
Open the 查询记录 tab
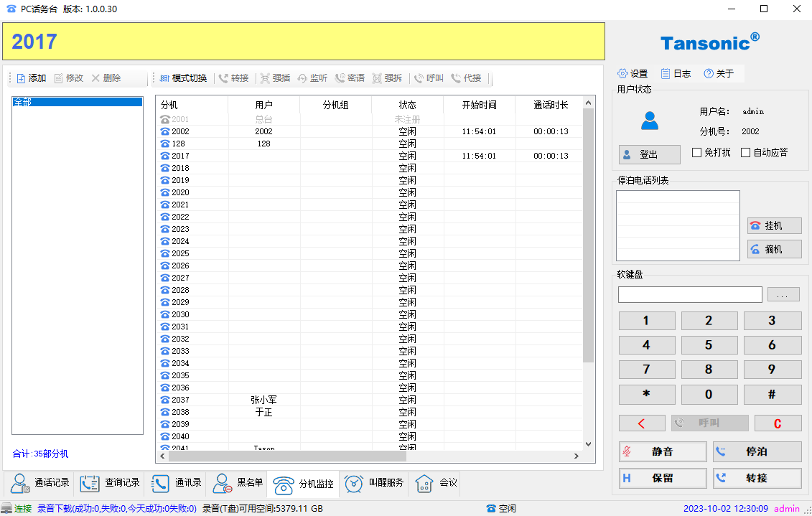click(x=110, y=484)
